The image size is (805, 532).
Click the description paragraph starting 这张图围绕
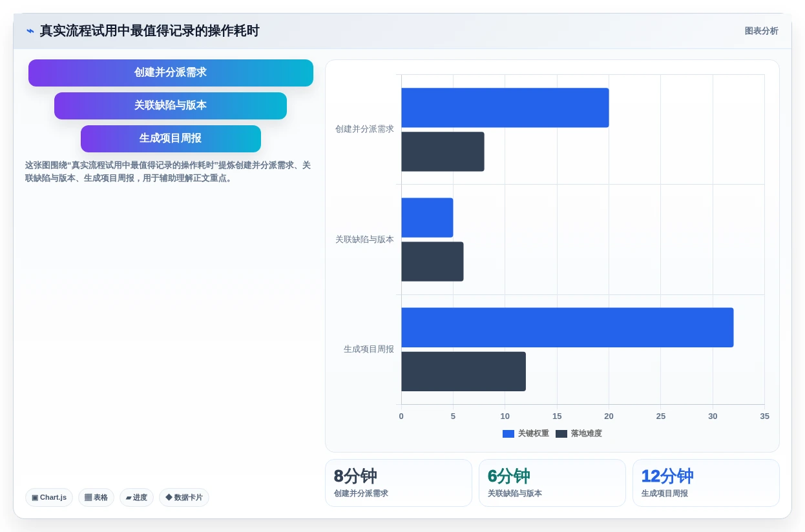click(168, 172)
